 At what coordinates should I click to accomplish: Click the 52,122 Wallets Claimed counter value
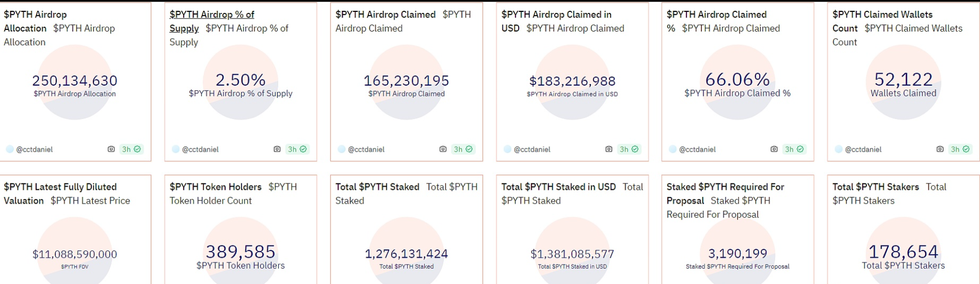(903, 79)
